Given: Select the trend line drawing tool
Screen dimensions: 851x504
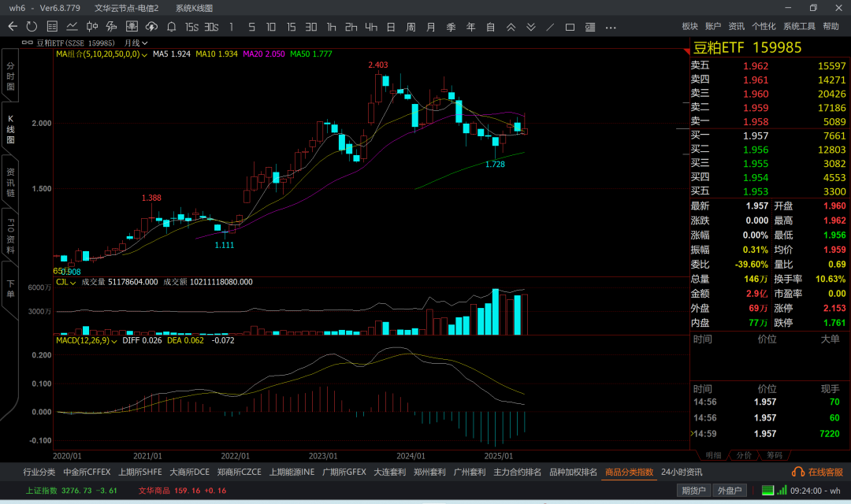Looking at the screenshot, I should tap(550, 27).
